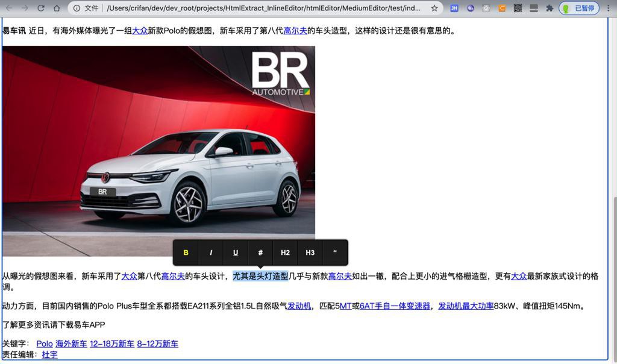The height and width of the screenshot is (364, 617).
Task: Open the 发动机最大功率 link
Action: pyautogui.click(x=466, y=306)
